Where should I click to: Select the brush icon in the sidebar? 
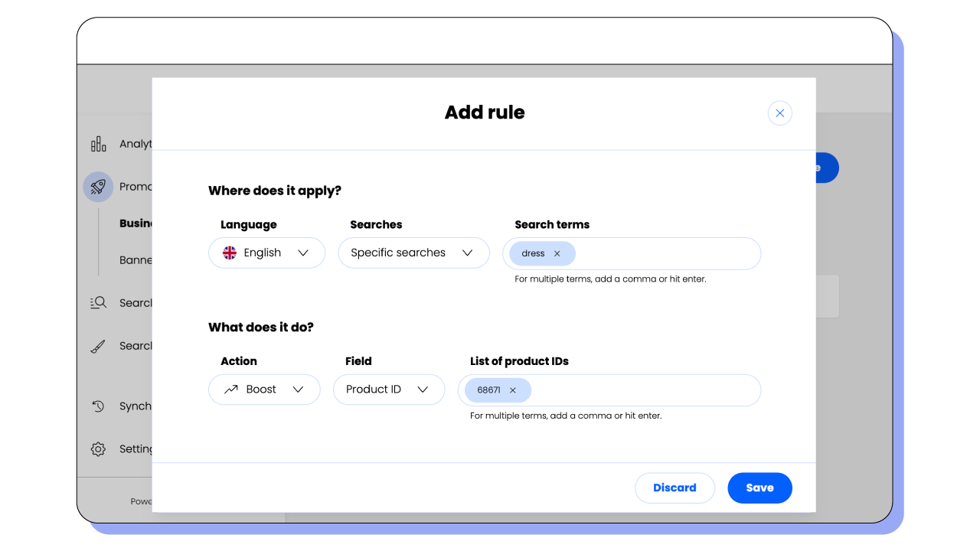[98, 345]
